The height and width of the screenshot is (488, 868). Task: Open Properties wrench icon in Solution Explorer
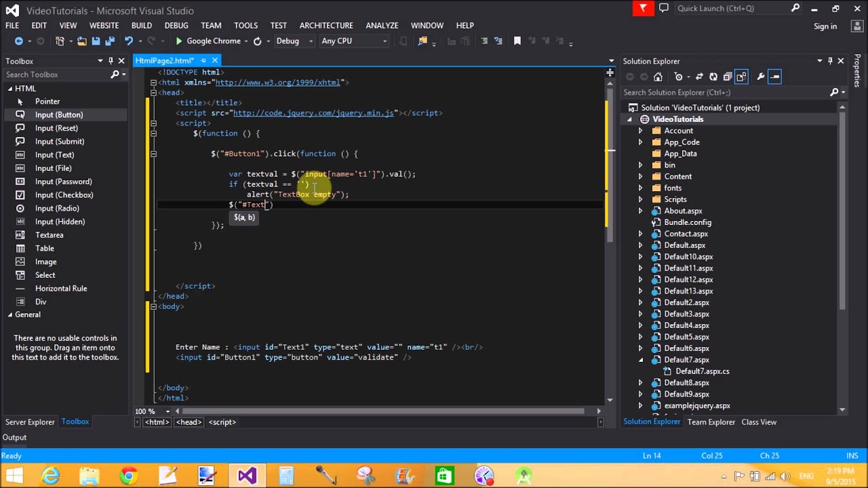point(761,77)
